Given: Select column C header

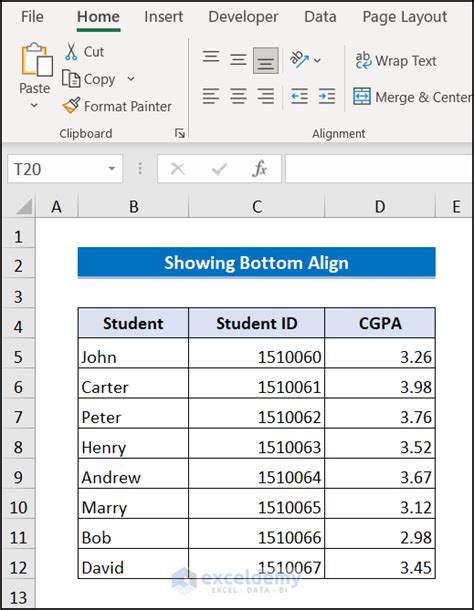Looking at the screenshot, I should click(257, 206).
